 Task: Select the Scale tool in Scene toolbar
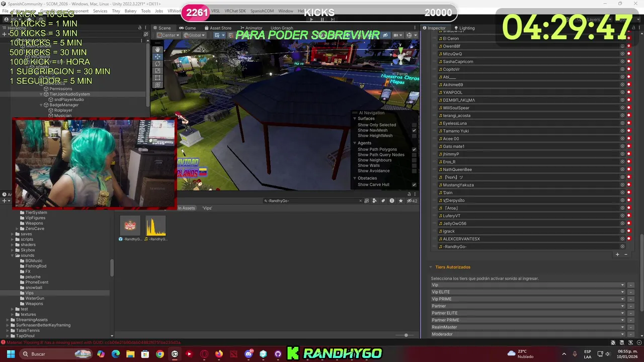(x=157, y=70)
